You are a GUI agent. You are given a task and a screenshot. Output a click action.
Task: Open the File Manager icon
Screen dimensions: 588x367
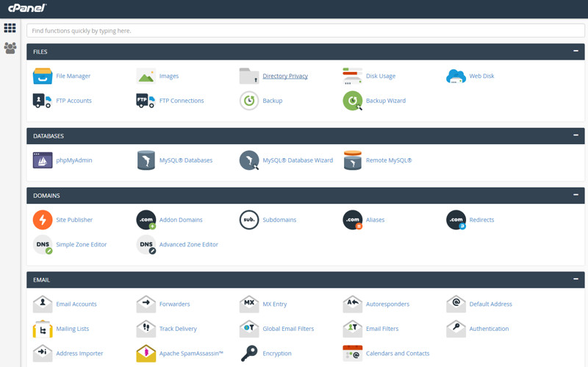point(43,76)
